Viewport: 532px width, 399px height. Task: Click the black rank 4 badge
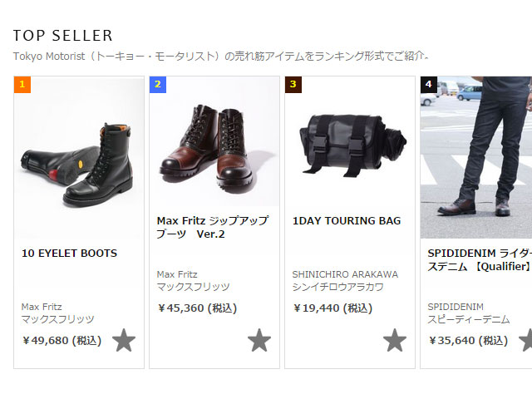pyautogui.click(x=429, y=85)
